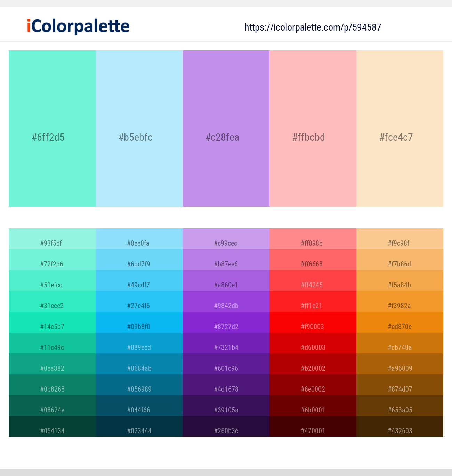
Task: Click the orange swatch #ed870c
Action: [399, 327]
